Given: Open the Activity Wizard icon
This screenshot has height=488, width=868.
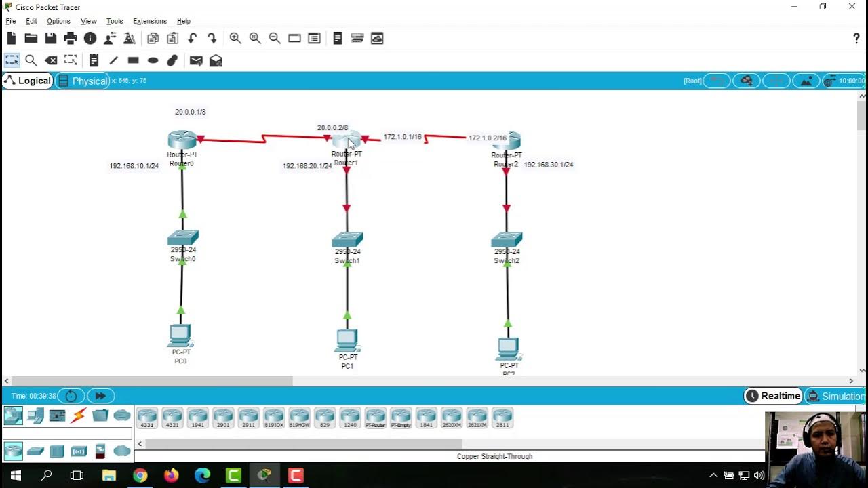Looking at the screenshot, I should click(110, 39).
